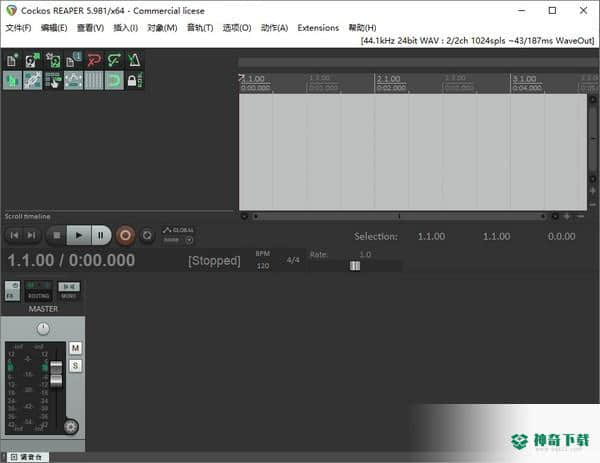Open the 选项(O) menu
This screenshot has height=463, width=600.
pos(237,28)
